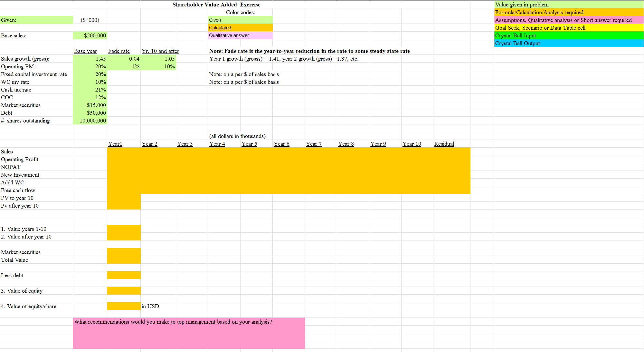
Task: Select the pink Qualitative answer swatch
Action: (240, 35)
